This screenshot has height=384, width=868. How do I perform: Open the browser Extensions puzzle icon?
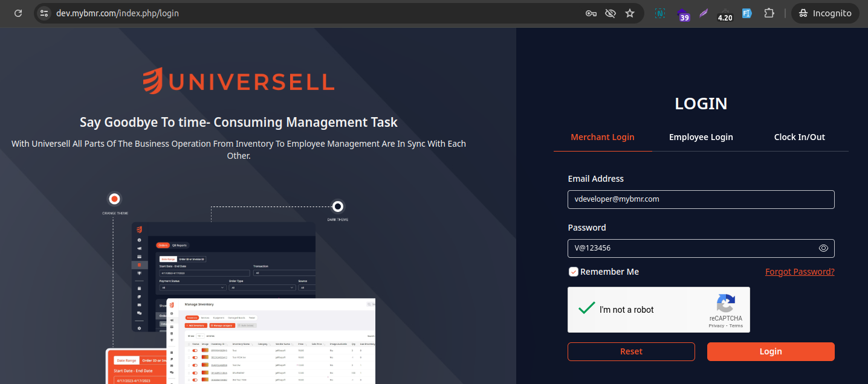(769, 13)
